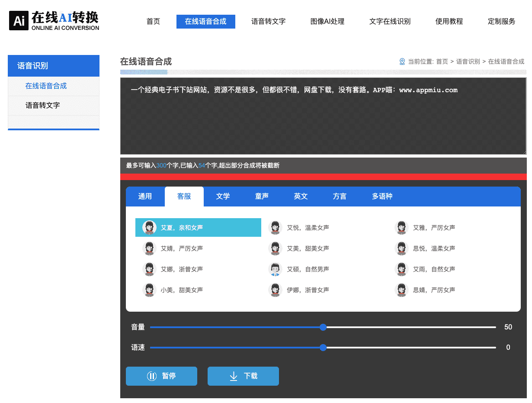The width and height of the screenshot is (532, 403).
Task: Open 首页 in top navigation
Action: click(153, 21)
